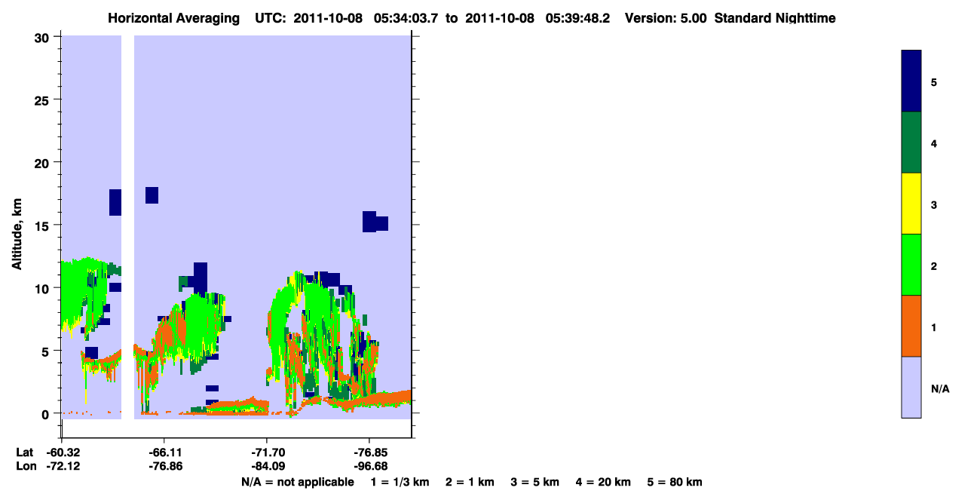
Task: Click the y-axis tick label 25
Action: pos(44,100)
